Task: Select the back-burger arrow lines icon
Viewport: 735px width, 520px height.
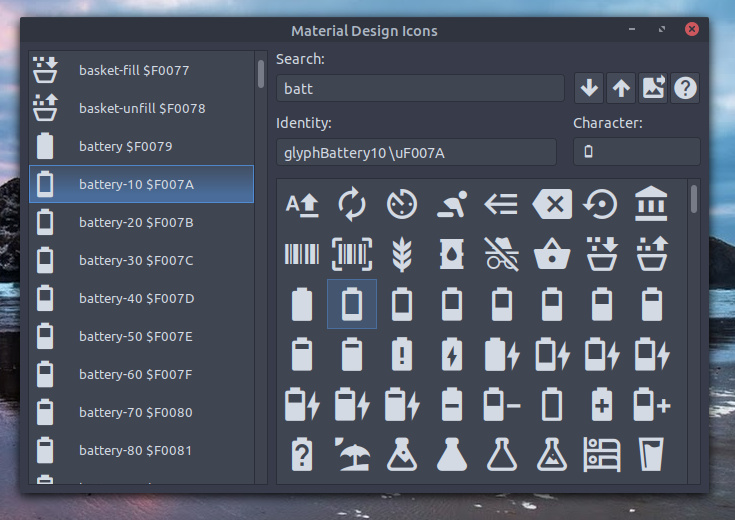Action: (502, 204)
